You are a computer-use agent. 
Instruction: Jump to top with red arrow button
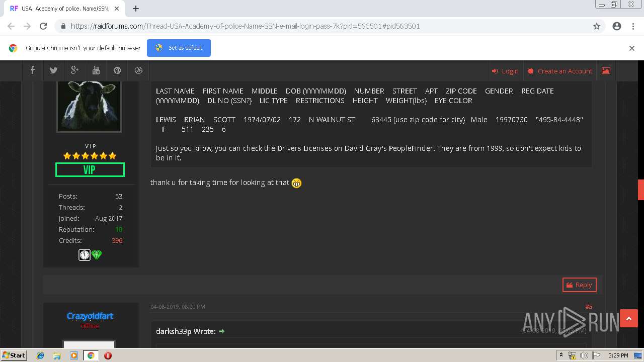coord(629,318)
